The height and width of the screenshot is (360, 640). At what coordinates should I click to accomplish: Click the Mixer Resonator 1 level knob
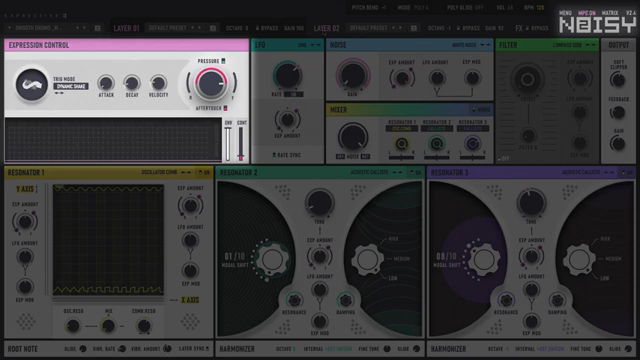point(402,144)
